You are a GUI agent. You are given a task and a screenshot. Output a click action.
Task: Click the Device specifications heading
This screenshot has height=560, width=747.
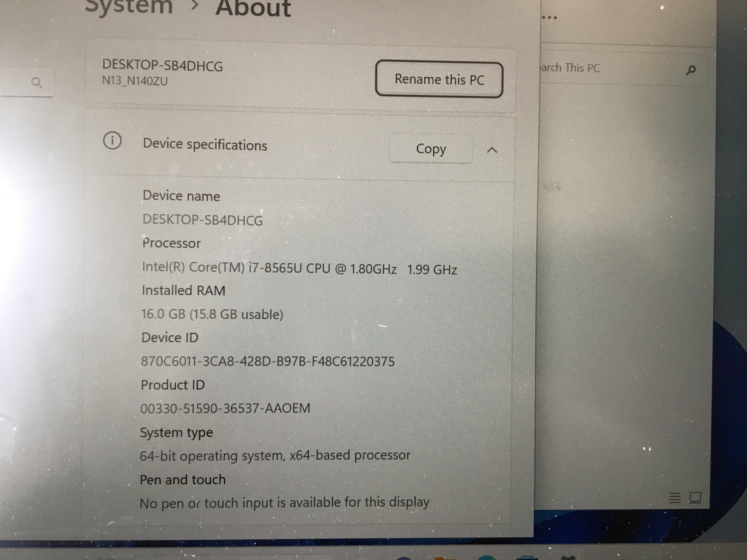tap(205, 144)
